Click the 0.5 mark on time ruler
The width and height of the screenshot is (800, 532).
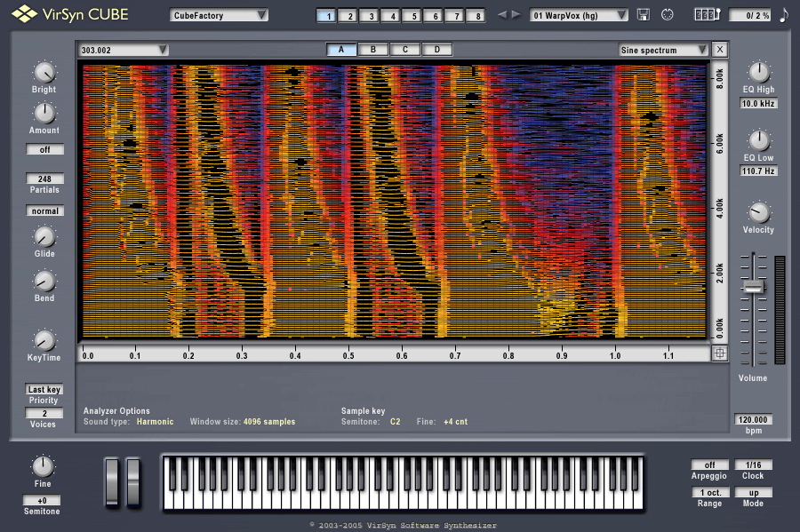[348, 355]
